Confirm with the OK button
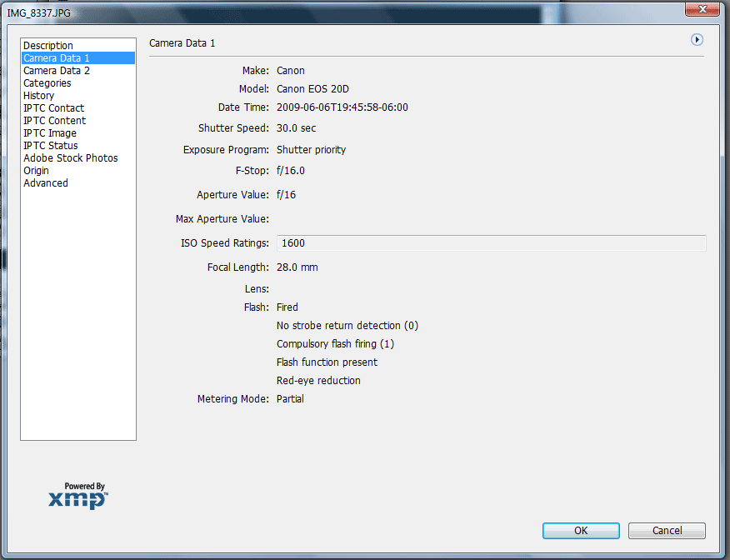Image resolution: width=730 pixels, height=560 pixels. (581, 531)
